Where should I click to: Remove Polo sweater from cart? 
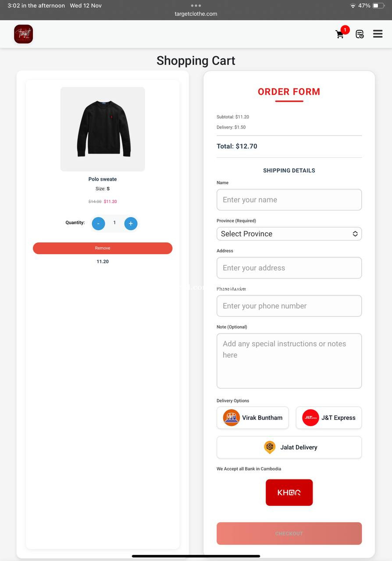coord(103,248)
